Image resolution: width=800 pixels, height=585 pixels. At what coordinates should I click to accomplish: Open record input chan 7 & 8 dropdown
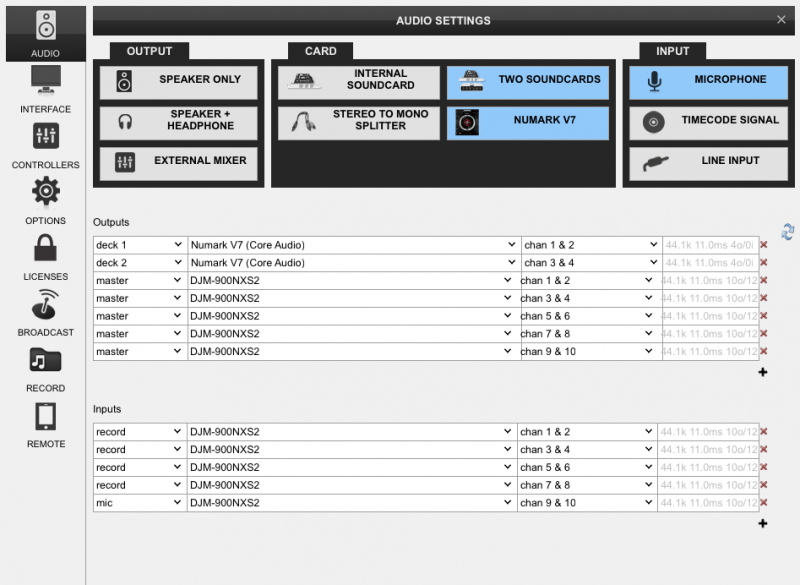(x=587, y=485)
